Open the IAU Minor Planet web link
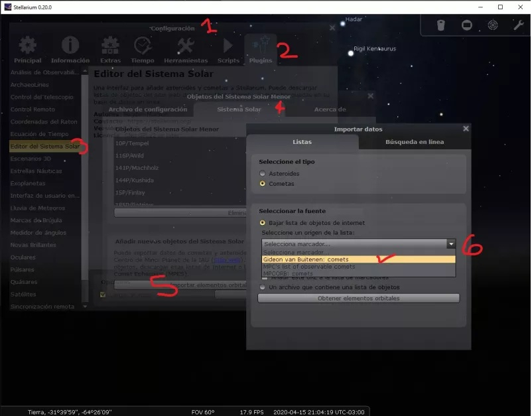This screenshot has width=532, height=416. click(x=227, y=260)
